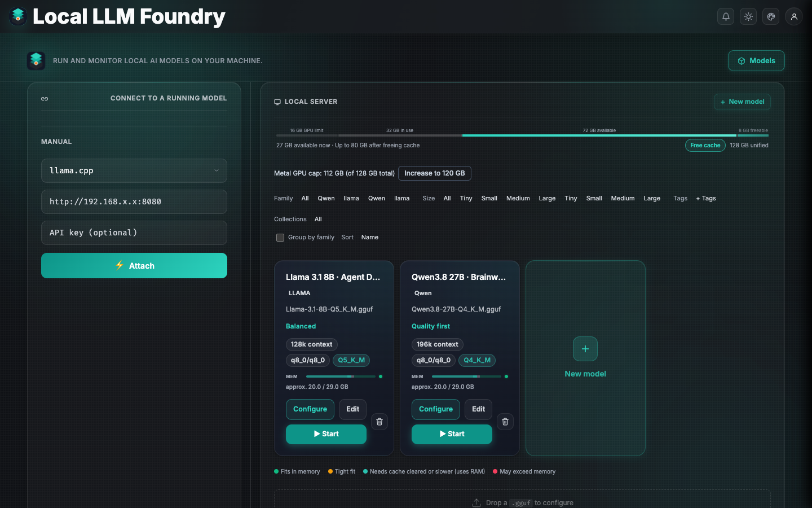Click the New model button in Local Server header
Image resolution: width=812 pixels, height=508 pixels.
click(742, 102)
